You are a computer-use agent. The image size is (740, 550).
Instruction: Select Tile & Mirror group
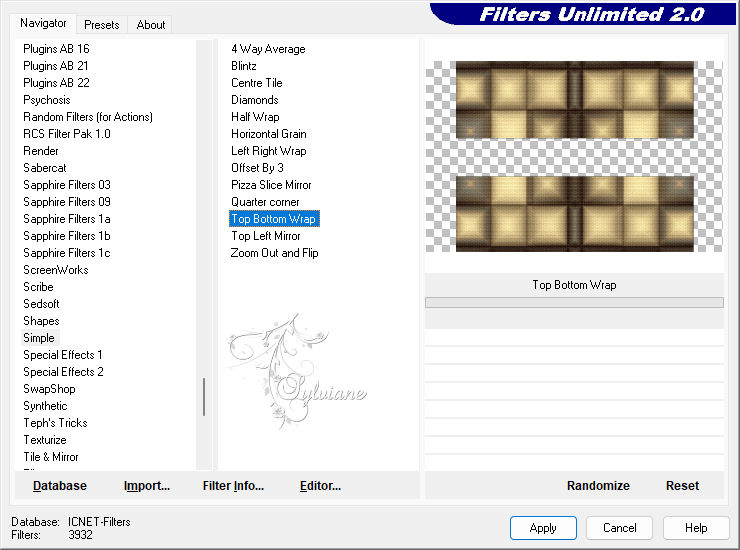coord(50,457)
